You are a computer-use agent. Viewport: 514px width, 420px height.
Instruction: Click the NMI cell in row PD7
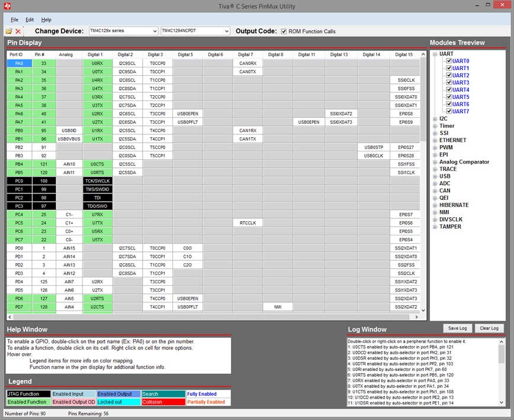[x=278, y=307]
